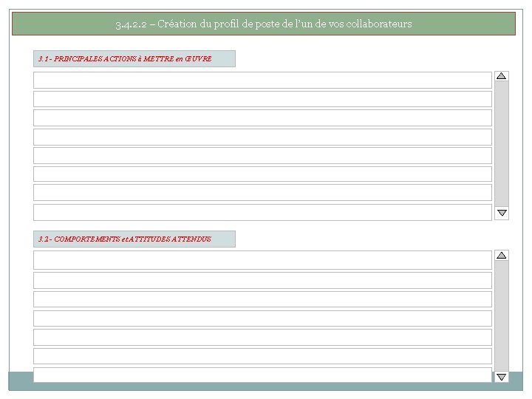Click seventh input row under Principales Actions
This screenshot has width=532, height=399.
pos(262,193)
